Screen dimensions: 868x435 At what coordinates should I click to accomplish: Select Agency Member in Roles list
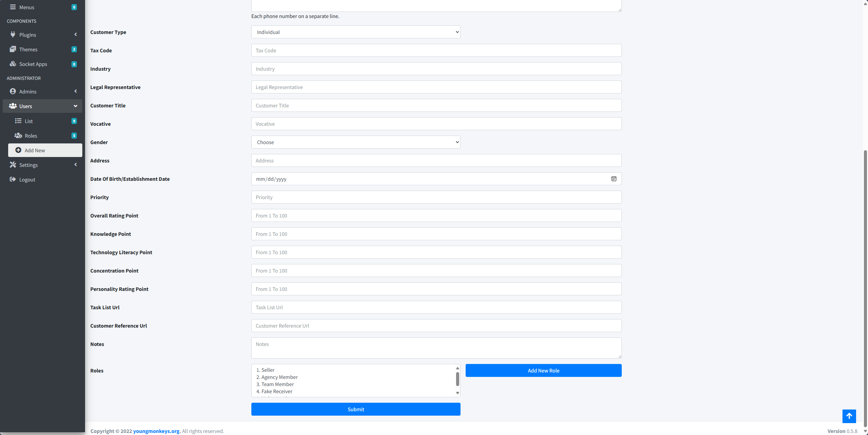(x=277, y=377)
